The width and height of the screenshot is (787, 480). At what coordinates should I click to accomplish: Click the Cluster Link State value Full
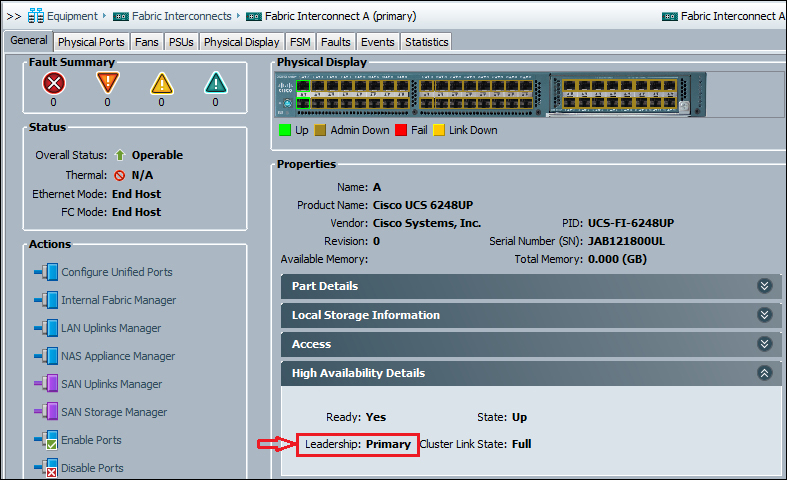pos(521,444)
